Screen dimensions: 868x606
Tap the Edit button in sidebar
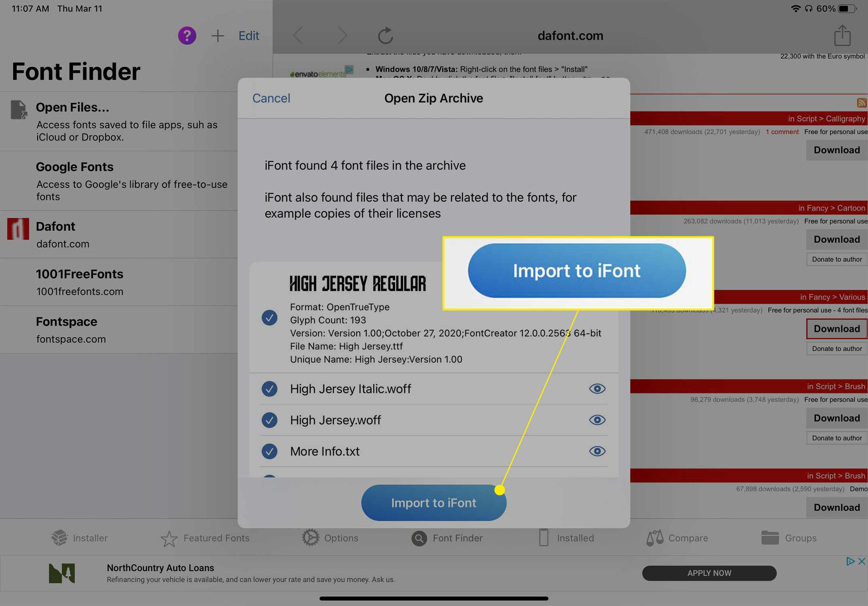tap(249, 35)
